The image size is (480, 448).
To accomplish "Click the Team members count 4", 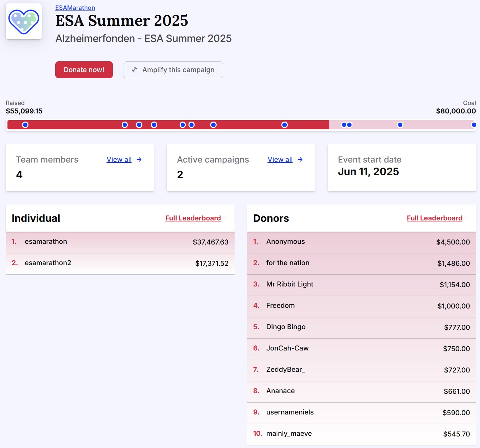I will (19, 174).
